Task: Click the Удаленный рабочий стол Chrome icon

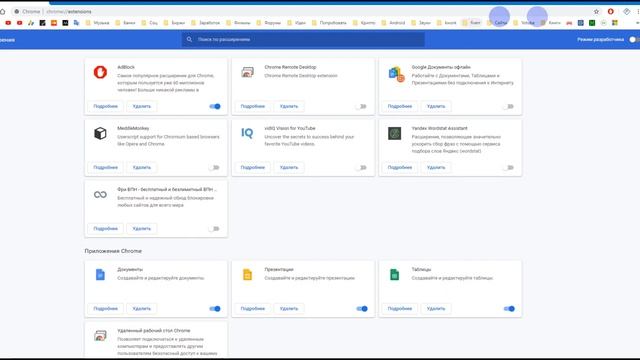Action: tap(100, 336)
